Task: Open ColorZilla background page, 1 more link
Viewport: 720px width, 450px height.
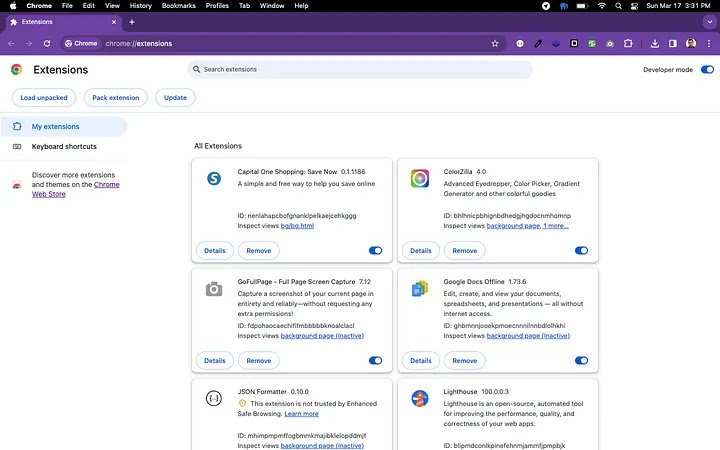Action: [x=527, y=225]
